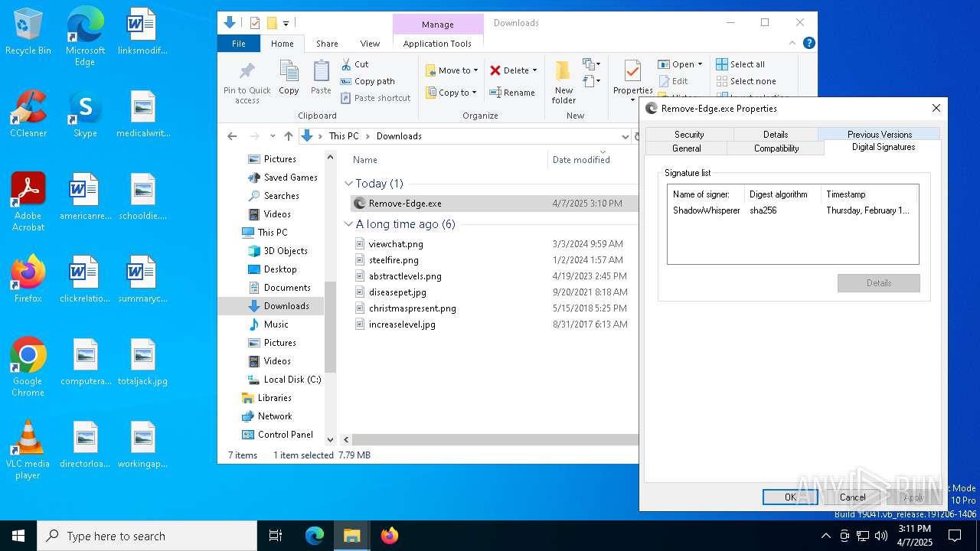Select the ShadowWhisperer signature row

click(x=792, y=210)
